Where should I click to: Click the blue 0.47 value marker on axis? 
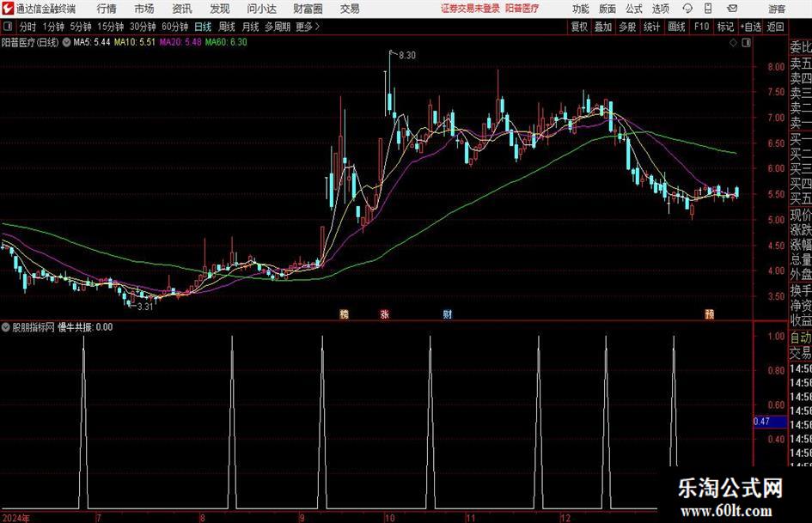tap(770, 422)
